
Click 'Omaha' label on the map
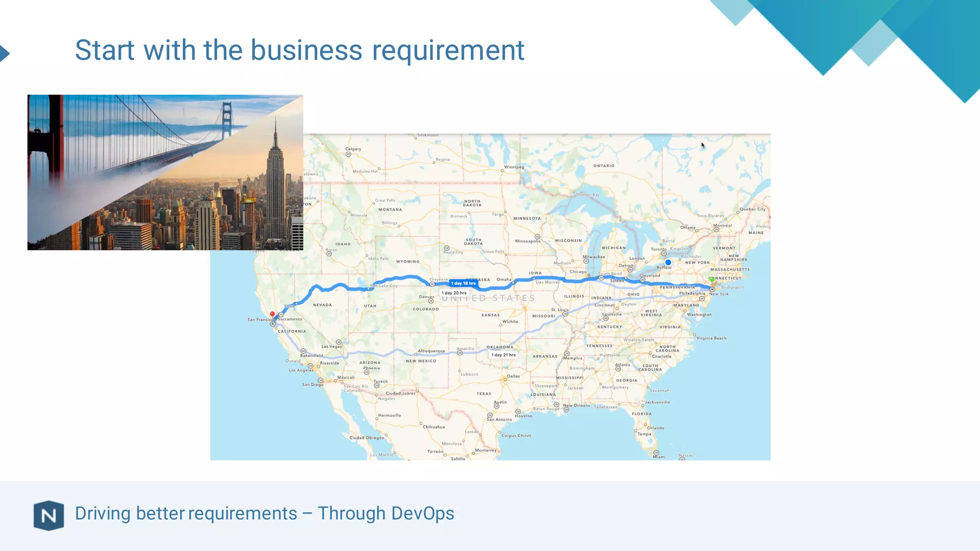click(504, 279)
